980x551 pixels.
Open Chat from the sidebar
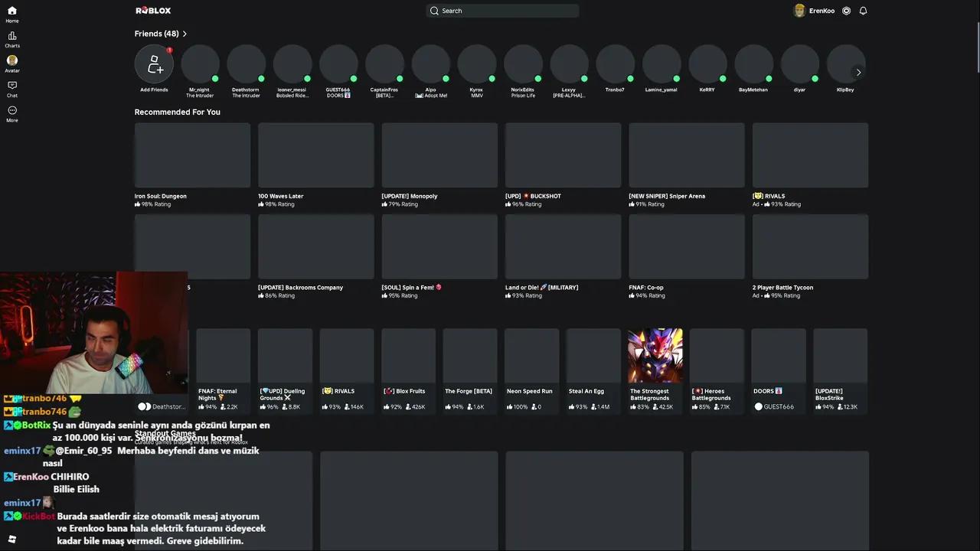tap(12, 89)
